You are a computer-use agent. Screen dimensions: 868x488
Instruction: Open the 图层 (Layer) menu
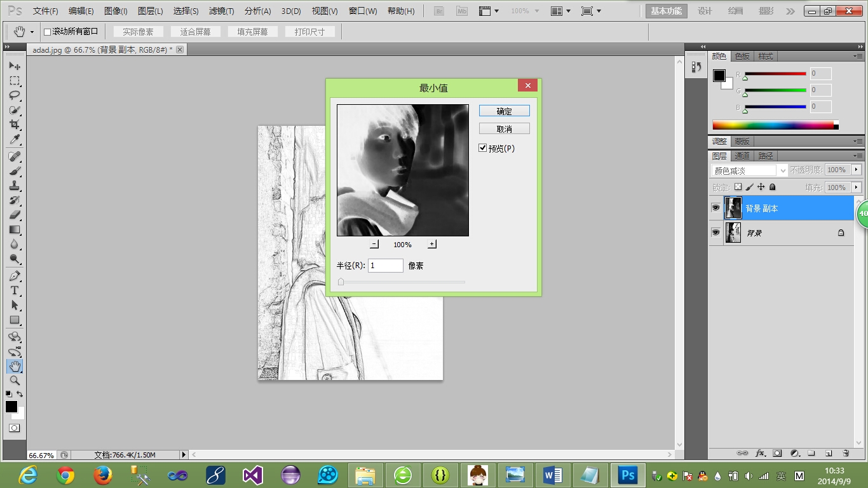tap(151, 11)
